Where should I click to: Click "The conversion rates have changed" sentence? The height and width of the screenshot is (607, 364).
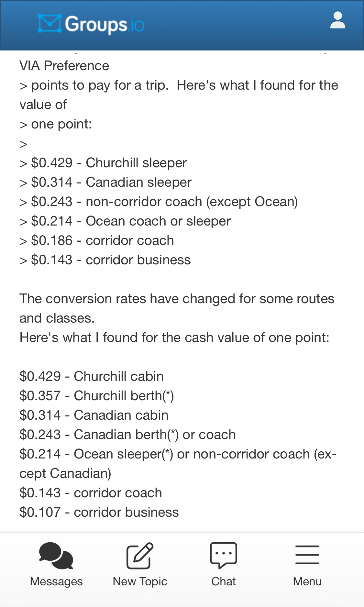pyautogui.click(x=177, y=299)
